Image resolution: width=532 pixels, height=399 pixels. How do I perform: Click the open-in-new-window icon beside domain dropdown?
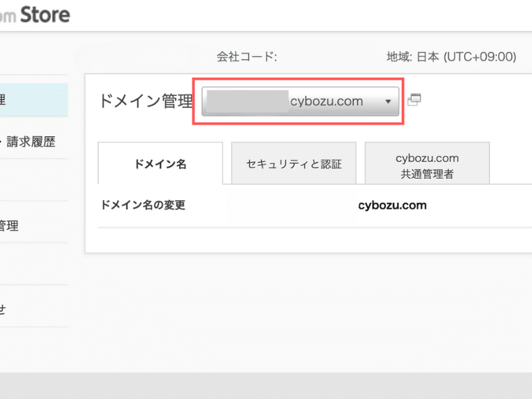click(x=414, y=99)
